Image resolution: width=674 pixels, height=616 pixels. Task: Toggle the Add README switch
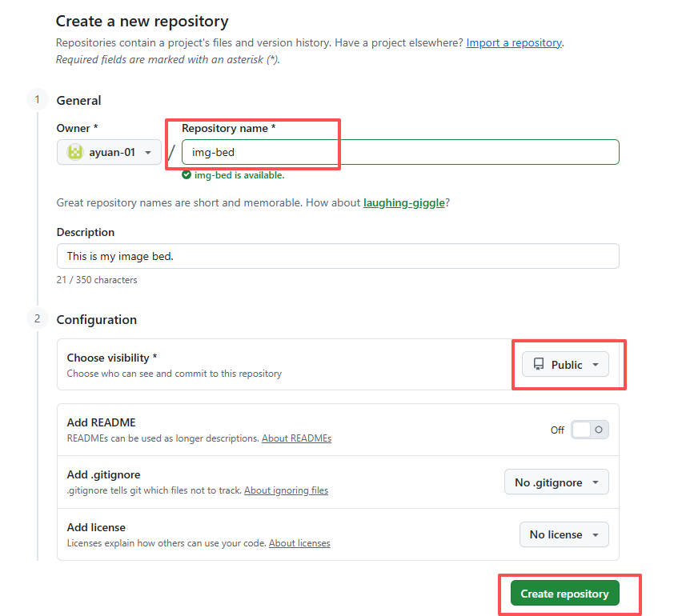(590, 430)
